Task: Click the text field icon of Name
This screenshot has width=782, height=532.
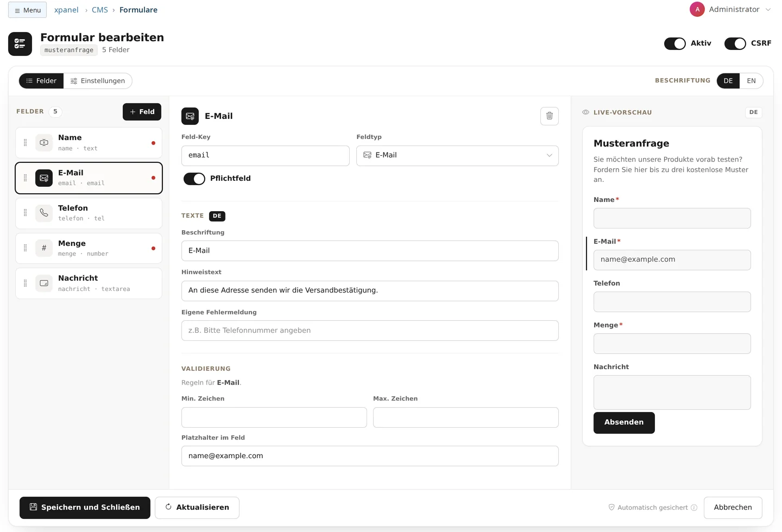Action: 44,143
